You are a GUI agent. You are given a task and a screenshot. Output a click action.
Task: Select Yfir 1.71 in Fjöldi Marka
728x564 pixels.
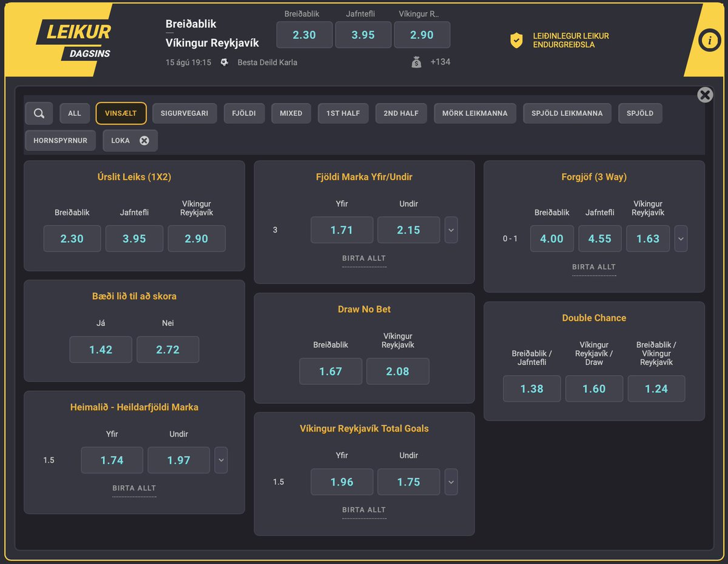click(x=342, y=230)
